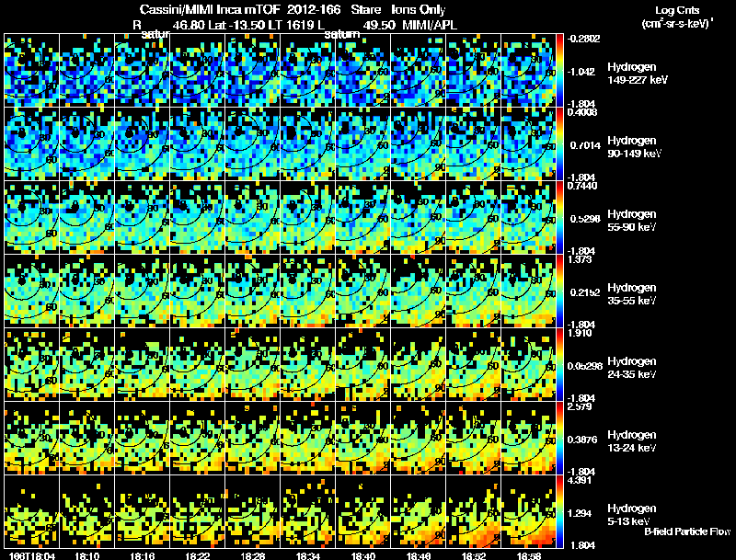Click the 0.7440 colorbar value
The height and width of the screenshot is (560, 736).
pos(582,186)
